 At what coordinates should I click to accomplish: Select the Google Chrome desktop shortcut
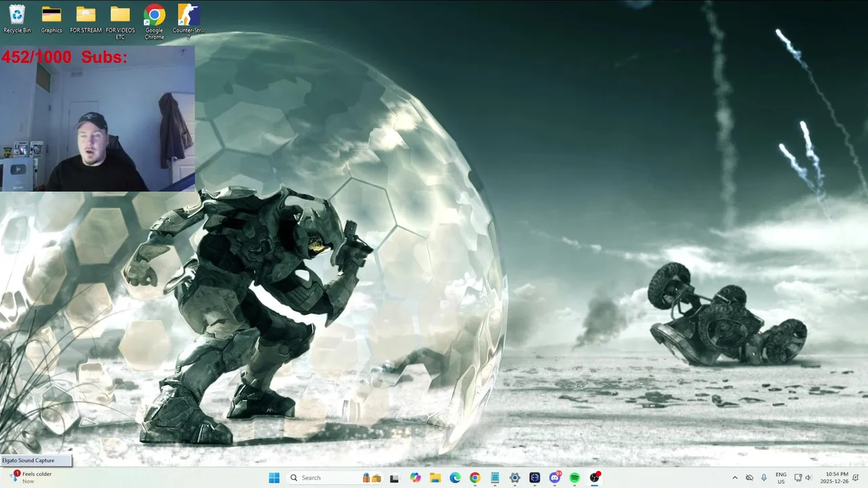pyautogui.click(x=154, y=22)
